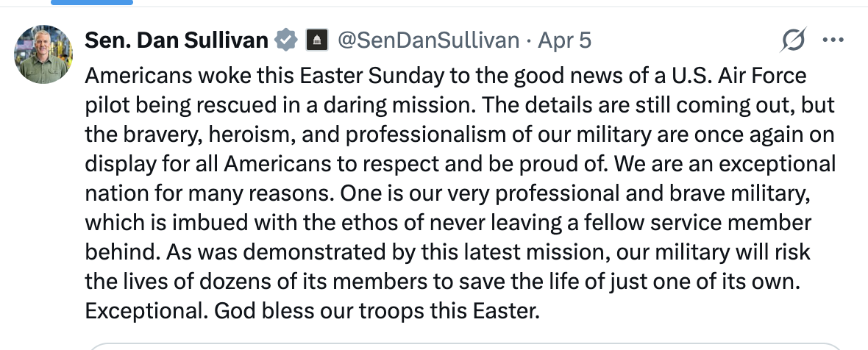Open Sen. Dan Sullivan's profile picture
This screenshot has width=868, height=350.
coord(43,54)
